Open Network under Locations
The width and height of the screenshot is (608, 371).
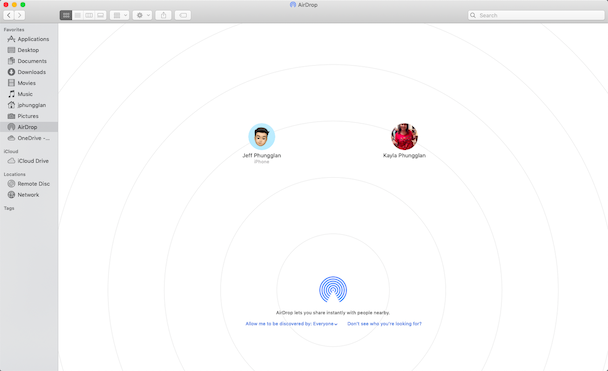click(29, 195)
